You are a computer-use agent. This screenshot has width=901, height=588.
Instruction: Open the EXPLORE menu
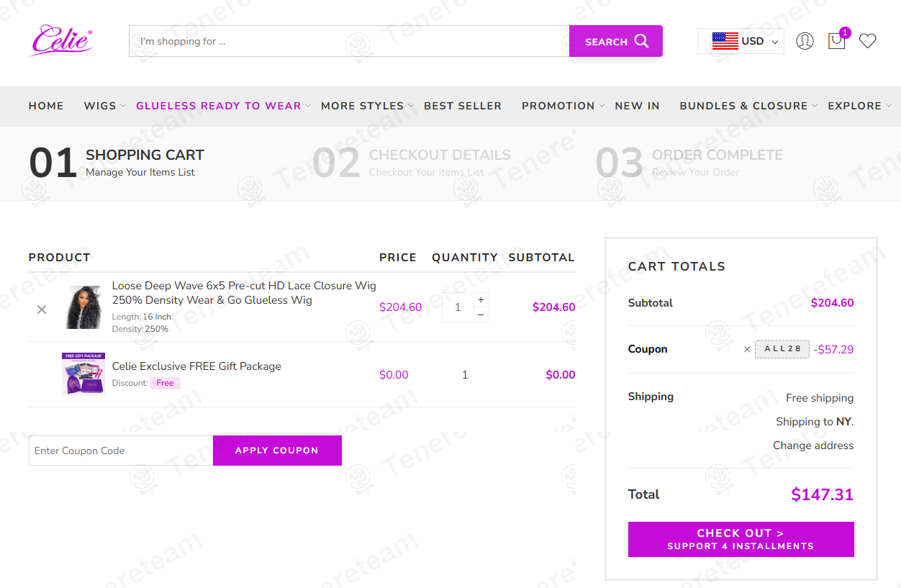tap(854, 106)
